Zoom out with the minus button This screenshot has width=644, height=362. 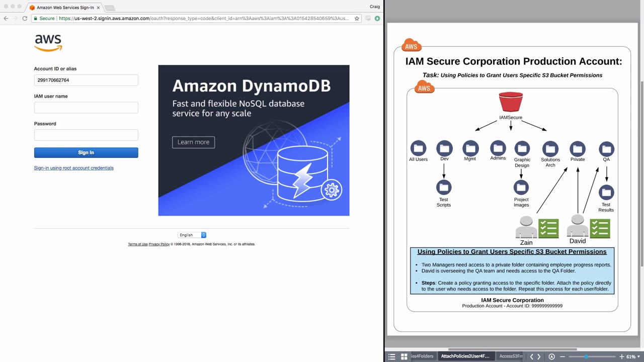pos(562,356)
